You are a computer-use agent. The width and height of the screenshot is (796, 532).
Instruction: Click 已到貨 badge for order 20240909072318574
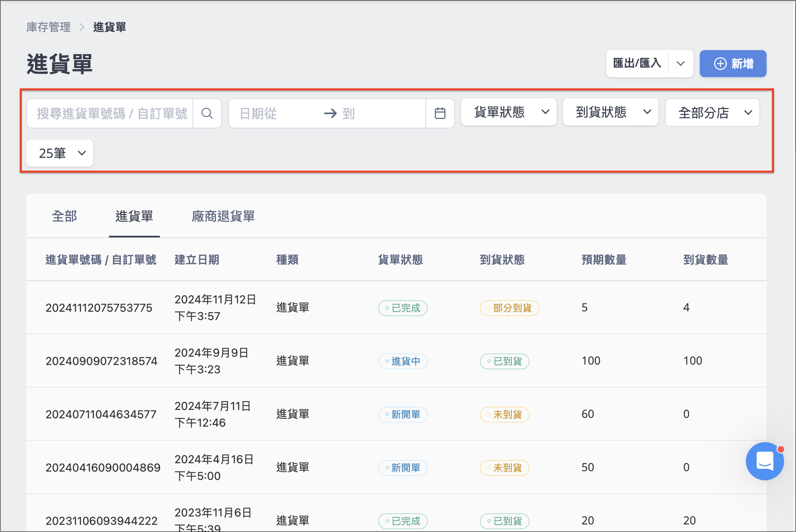[x=505, y=361]
